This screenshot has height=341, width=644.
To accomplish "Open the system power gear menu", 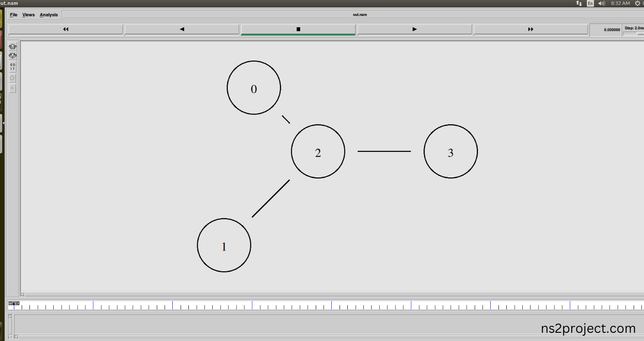I will click(x=638, y=3).
